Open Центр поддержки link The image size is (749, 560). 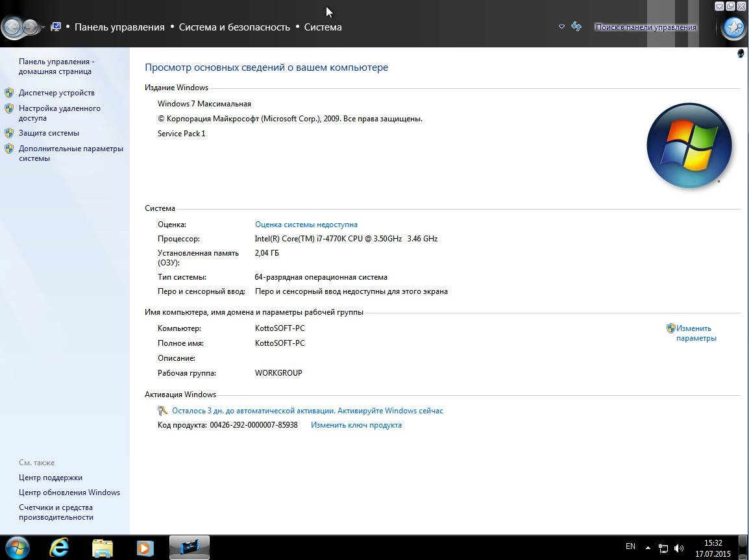tap(50, 478)
